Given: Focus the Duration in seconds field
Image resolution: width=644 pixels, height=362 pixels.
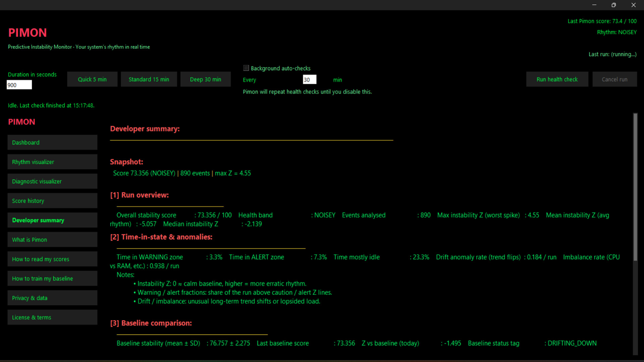Looking at the screenshot, I should click(x=19, y=85).
